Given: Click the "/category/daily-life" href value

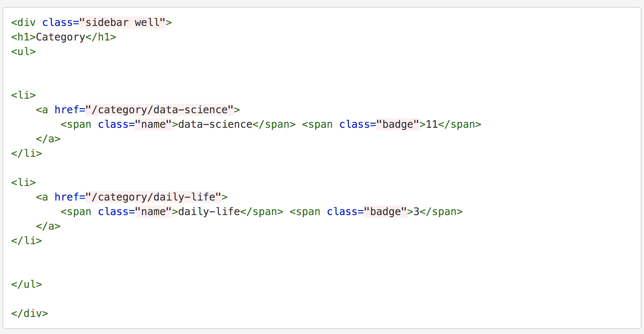Looking at the screenshot, I should [x=153, y=197].
